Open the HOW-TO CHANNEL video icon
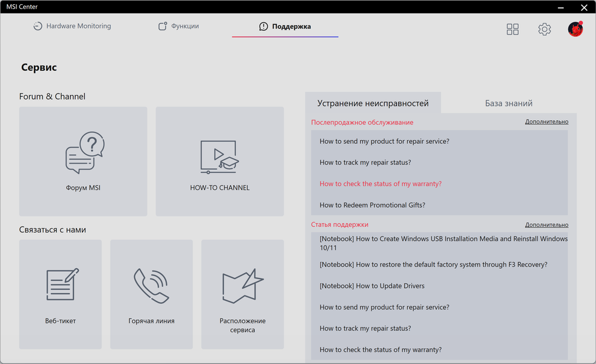Viewport: 596px width, 364px height. click(219, 157)
